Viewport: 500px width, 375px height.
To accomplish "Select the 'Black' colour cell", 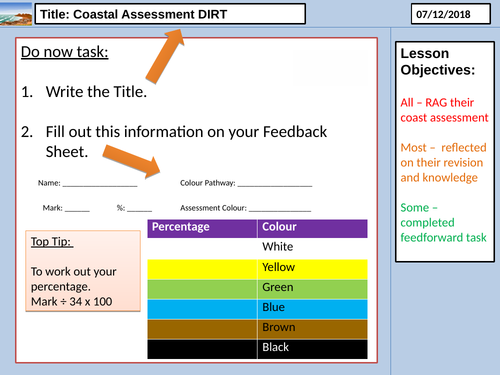I will (x=313, y=349).
